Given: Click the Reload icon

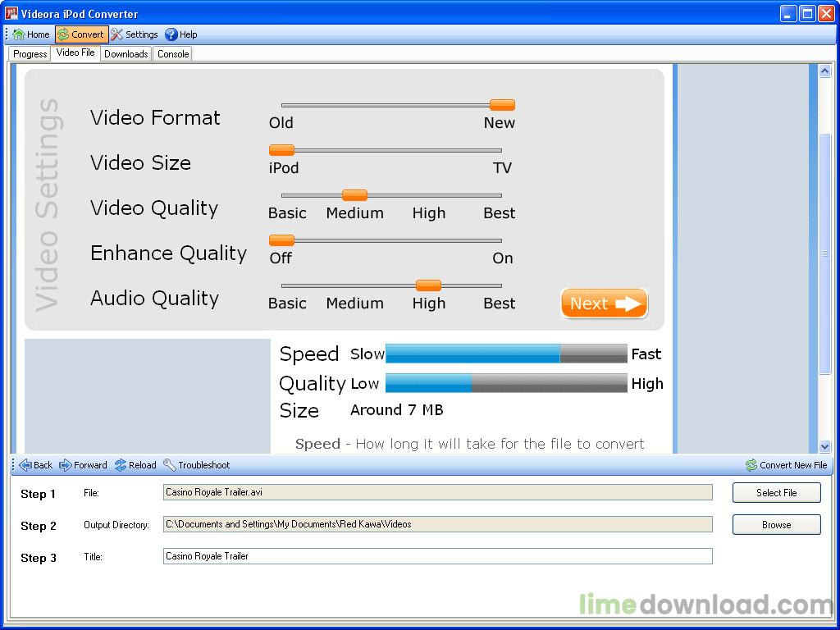Looking at the screenshot, I should click(121, 465).
